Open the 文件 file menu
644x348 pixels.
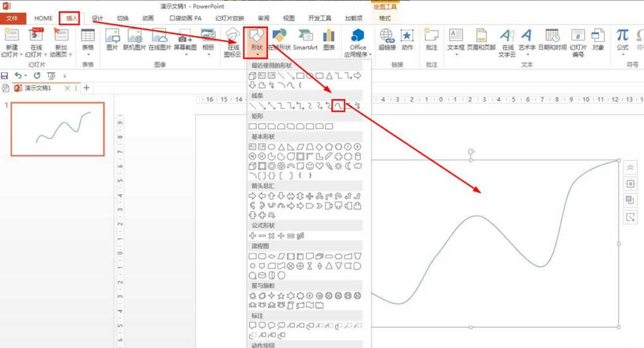(x=12, y=18)
